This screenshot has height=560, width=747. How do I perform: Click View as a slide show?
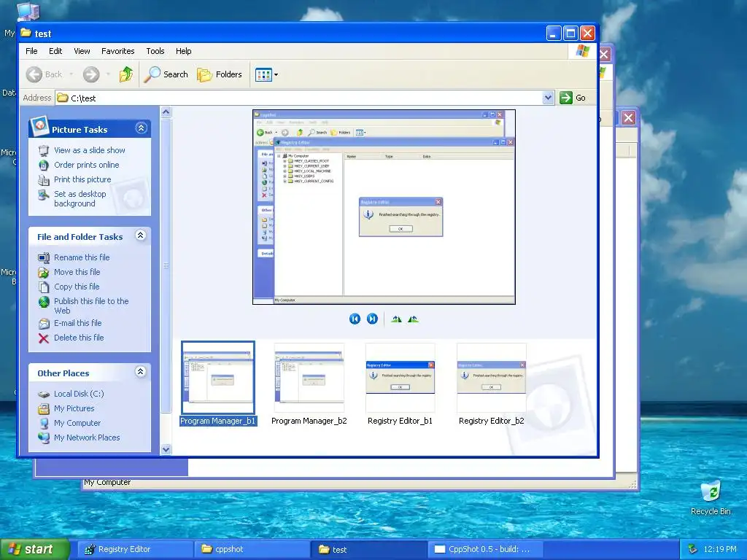pyautogui.click(x=90, y=150)
